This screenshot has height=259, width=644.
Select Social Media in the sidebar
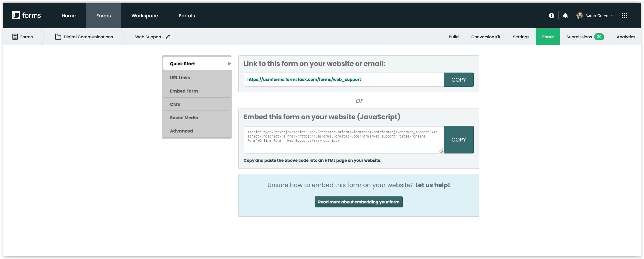pyautogui.click(x=197, y=118)
